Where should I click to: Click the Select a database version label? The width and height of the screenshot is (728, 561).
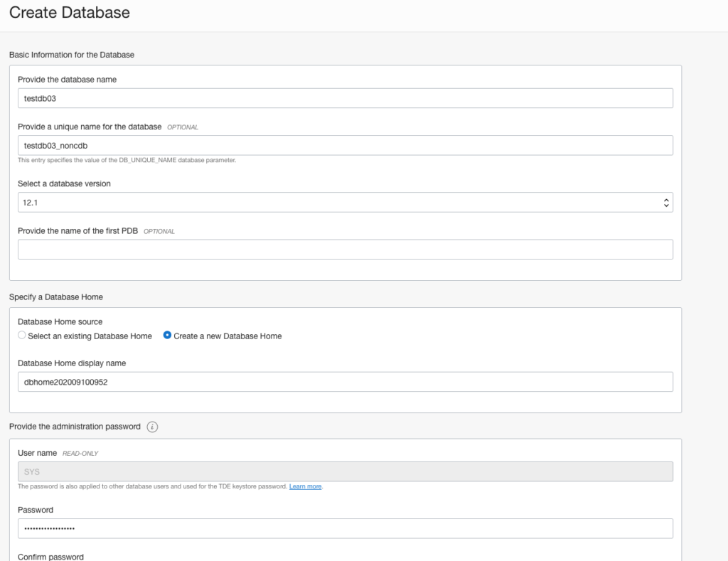(x=64, y=183)
